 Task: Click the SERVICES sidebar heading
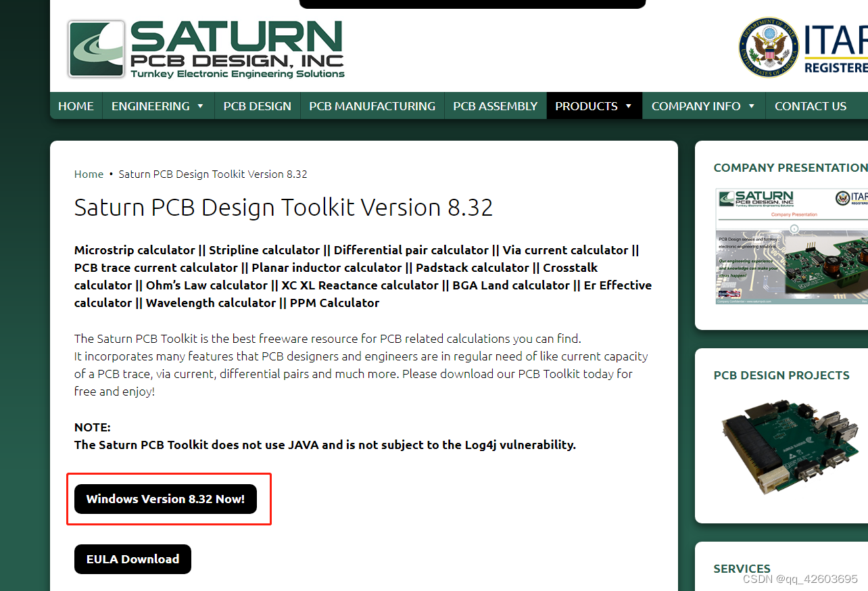[x=742, y=569]
